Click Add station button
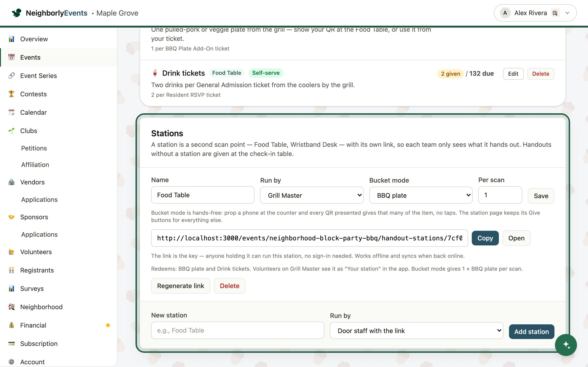 click(x=531, y=332)
